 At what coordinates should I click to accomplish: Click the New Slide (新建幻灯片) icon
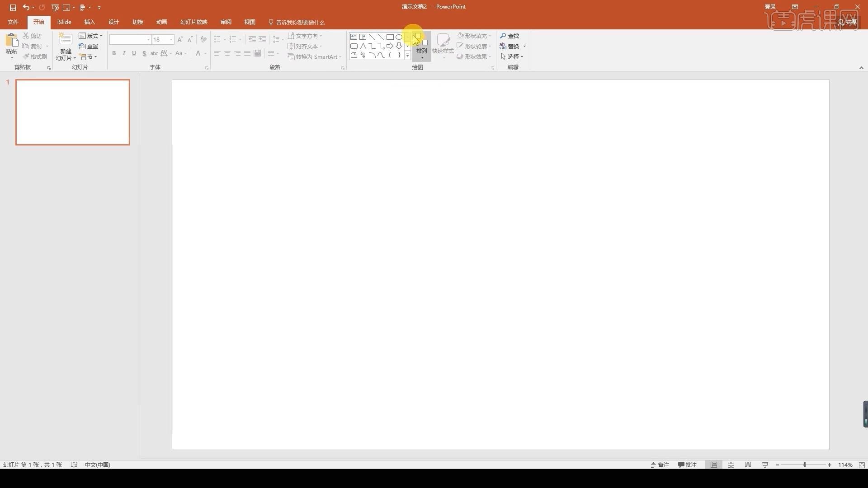click(66, 41)
